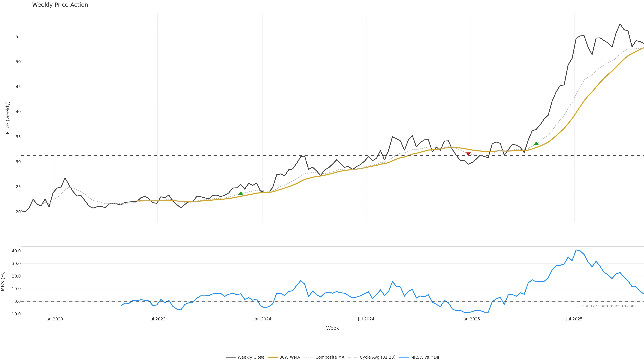This screenshot has width=644, height=362.
Task: Click the −10.0 MRS tick label
Action: 15,314
